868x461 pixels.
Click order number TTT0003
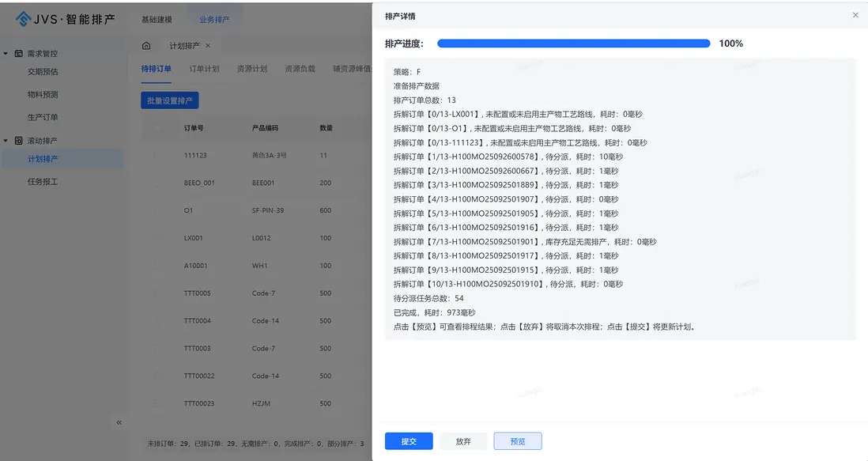(197, 349)
